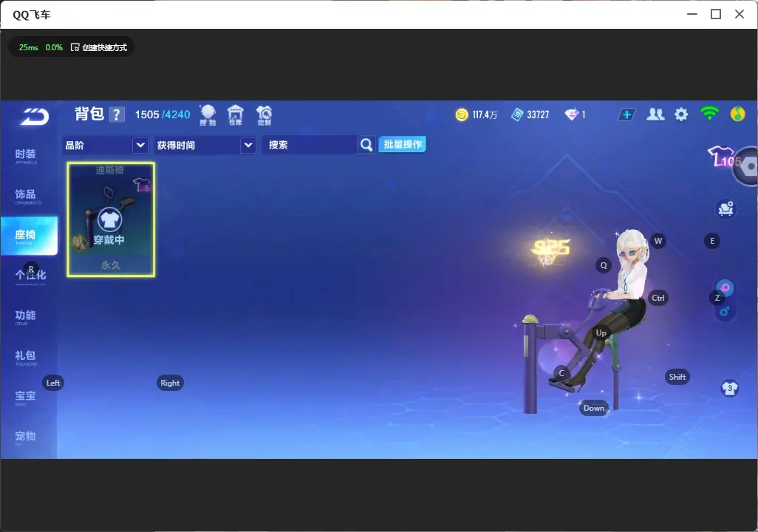Click the plus icon to add currency

coord(626,115)
